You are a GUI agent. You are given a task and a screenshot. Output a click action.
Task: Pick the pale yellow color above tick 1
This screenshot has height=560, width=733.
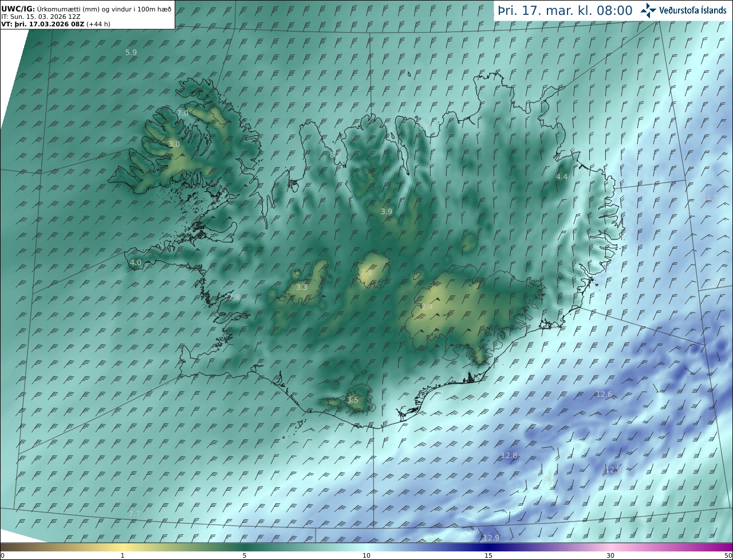(123, 547)
